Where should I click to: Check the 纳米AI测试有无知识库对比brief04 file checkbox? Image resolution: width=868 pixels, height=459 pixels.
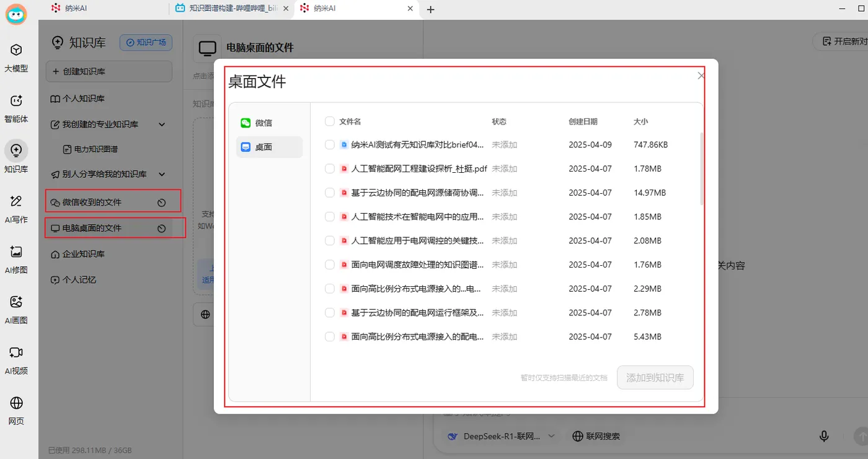(330, 144)
